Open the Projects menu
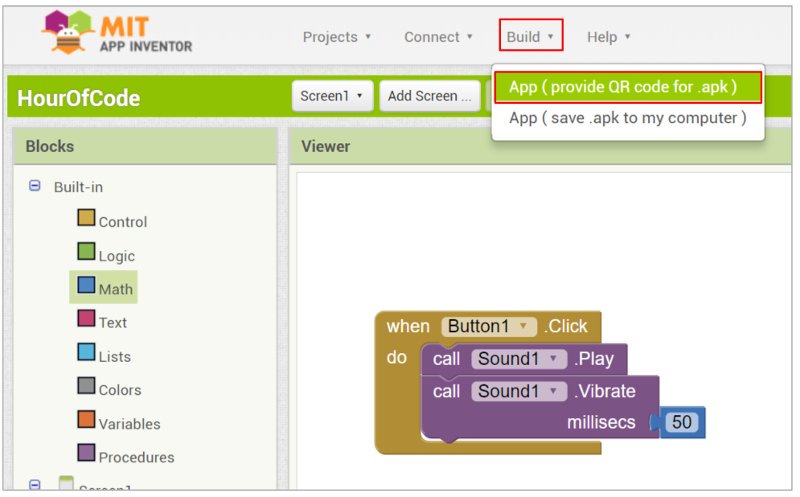 [x=337, y=37]
